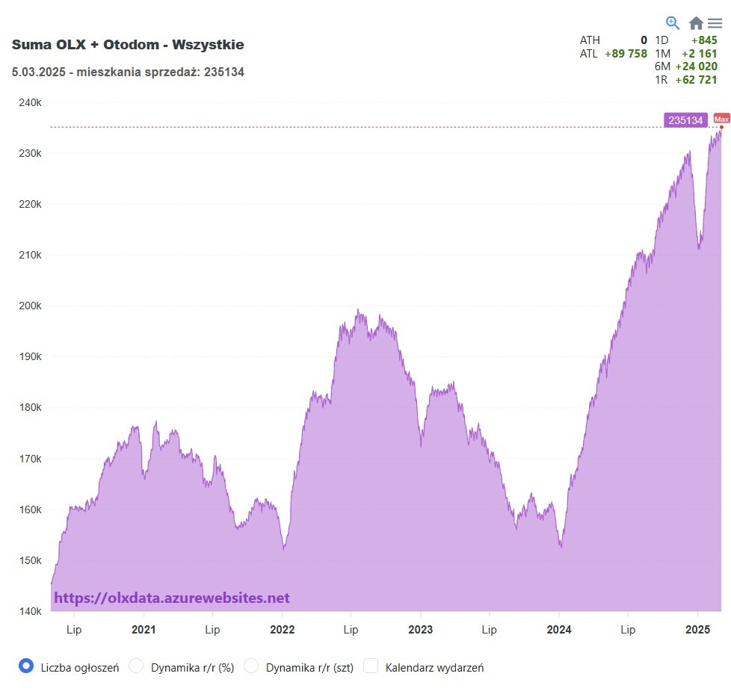Screen dimensions: 731x700
Task: Click the 6M change value +24 020
Action: (696, 66)
